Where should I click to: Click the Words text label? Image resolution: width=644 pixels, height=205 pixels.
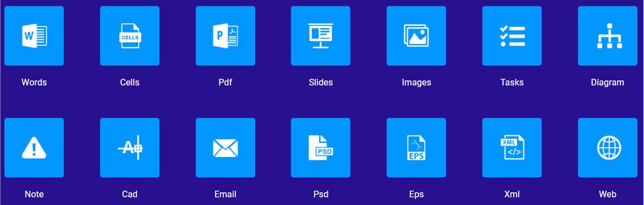pos(34,82)
